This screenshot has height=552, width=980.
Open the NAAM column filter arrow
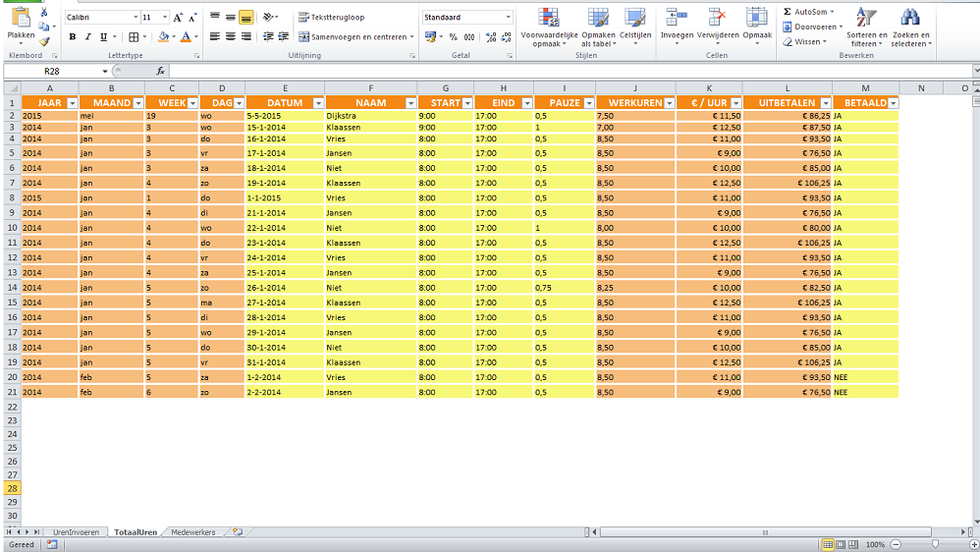(410, 103)
